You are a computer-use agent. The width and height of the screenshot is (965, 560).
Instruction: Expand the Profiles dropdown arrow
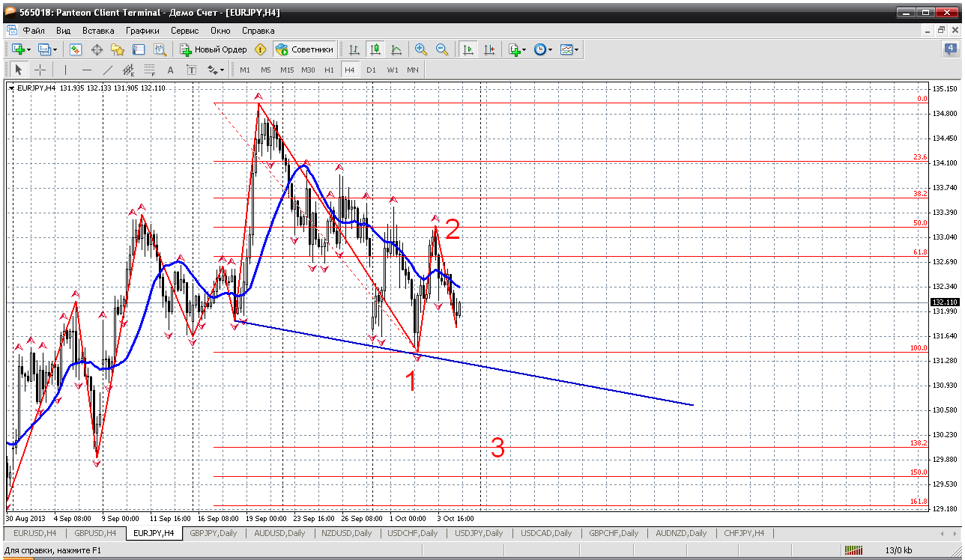55,49
